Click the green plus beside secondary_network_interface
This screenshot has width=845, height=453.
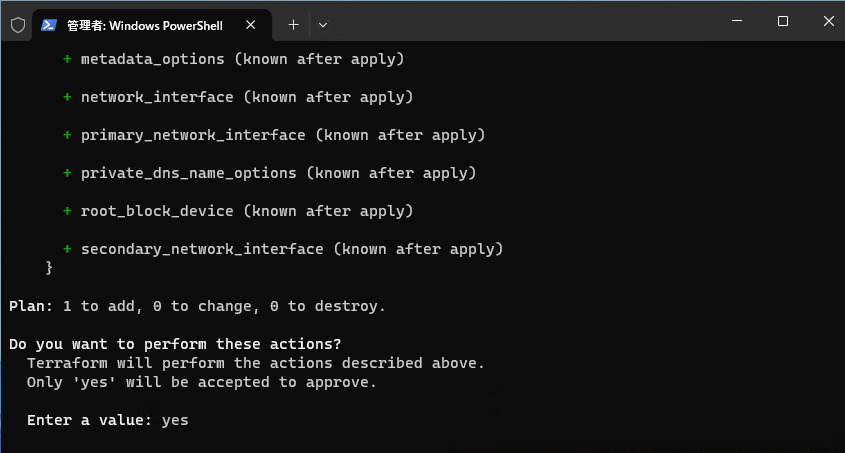67,249
